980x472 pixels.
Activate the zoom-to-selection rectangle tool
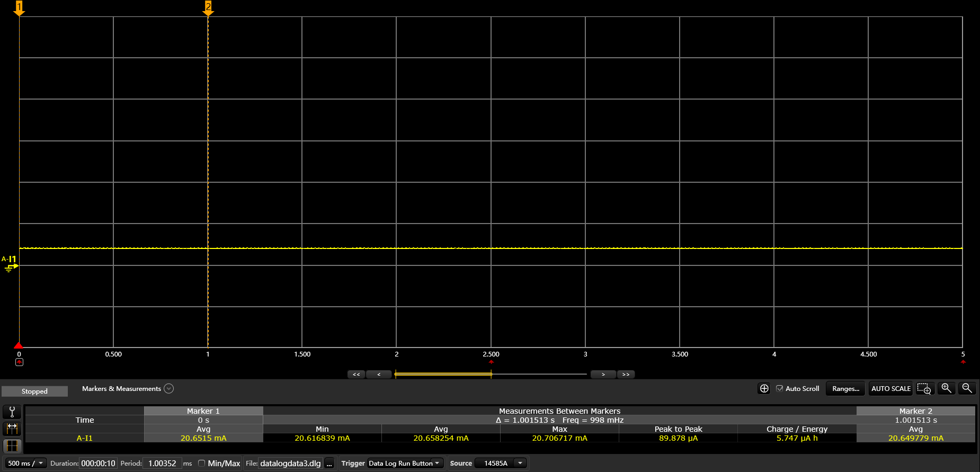click(x=924, y=388)
